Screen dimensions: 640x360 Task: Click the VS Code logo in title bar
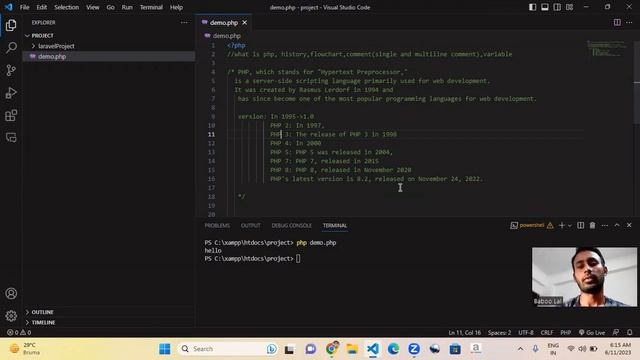pos(8,7)
